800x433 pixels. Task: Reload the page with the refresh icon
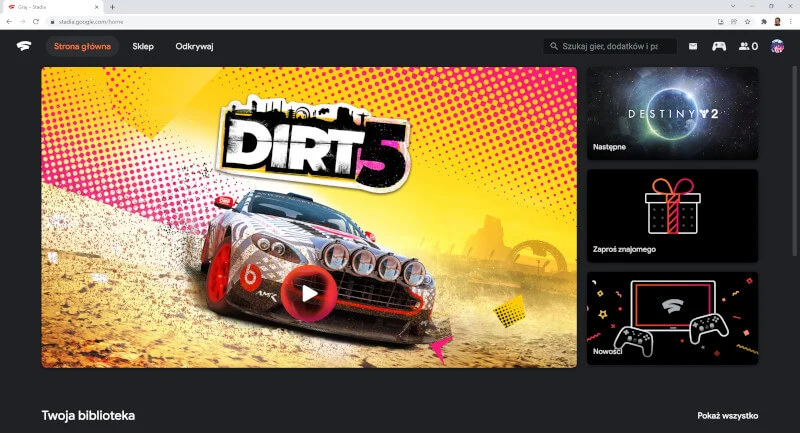point(36,21)
